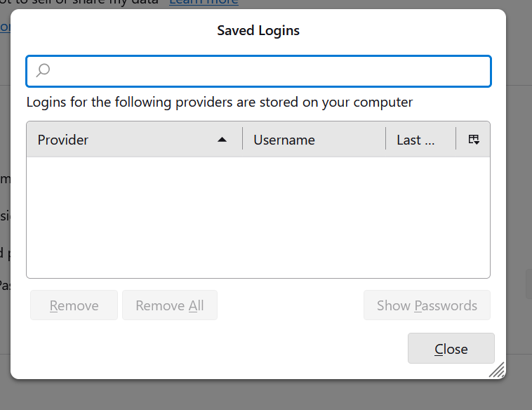Focus the saved logins search field
Screen dimensions: 532x410
tap(267, 71)
